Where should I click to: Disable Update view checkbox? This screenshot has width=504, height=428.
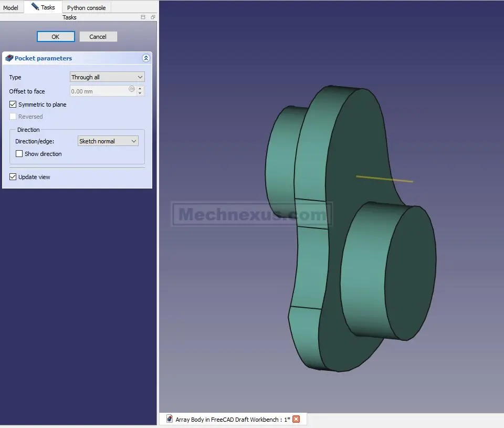tap(13, 177)
